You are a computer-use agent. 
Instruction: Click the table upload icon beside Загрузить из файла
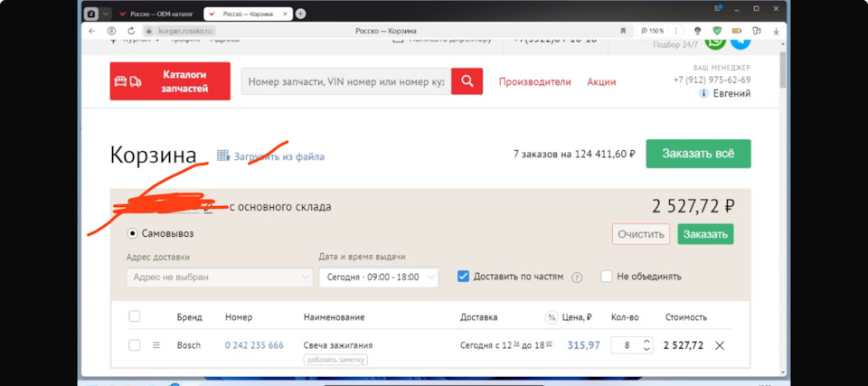(x=223, y=155)
